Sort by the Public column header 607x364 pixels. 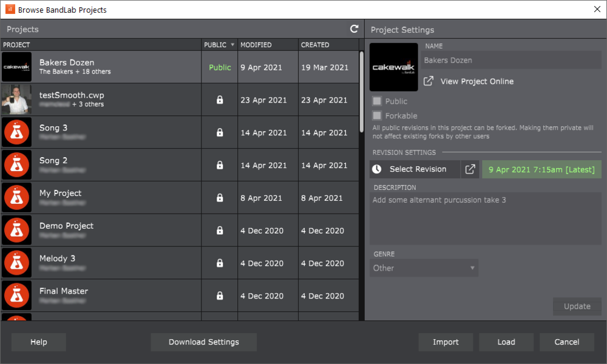pos(219,45)
